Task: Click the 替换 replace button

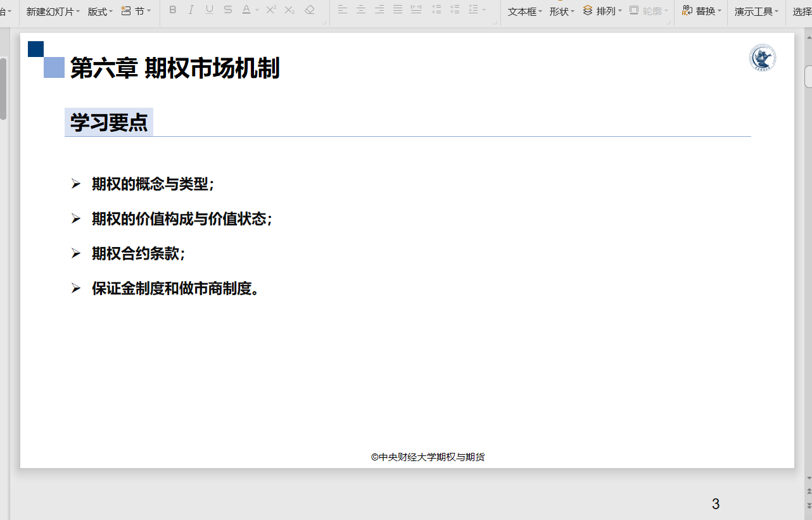Action: (x=701, y=11)
